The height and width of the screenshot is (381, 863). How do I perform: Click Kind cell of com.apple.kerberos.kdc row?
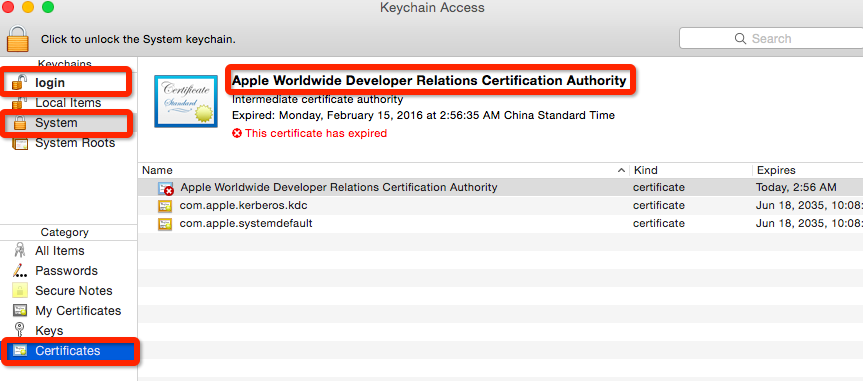[659, 205]
